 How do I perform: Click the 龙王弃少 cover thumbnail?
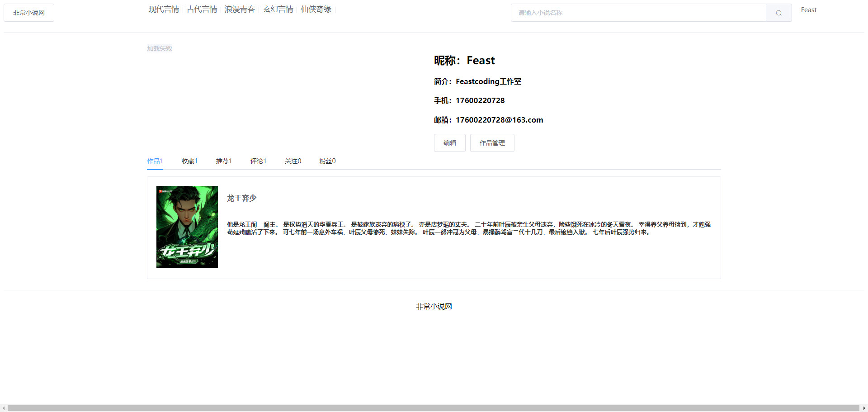click(x=187, y=227)
